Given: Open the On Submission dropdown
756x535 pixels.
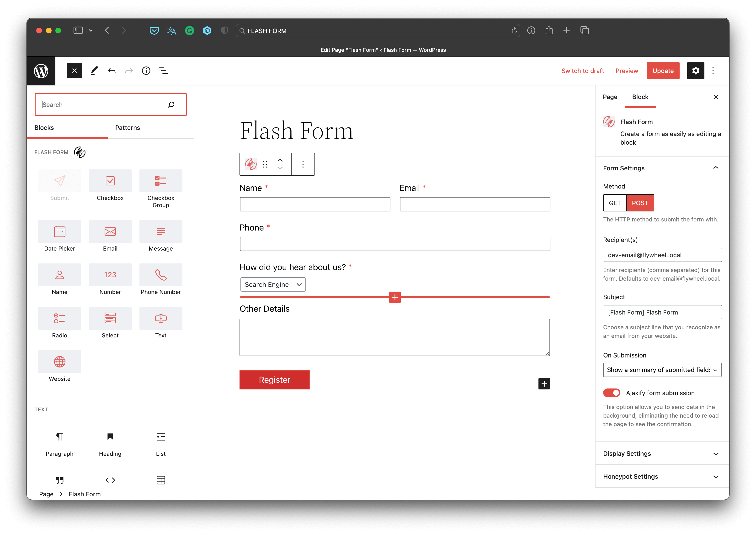Looking at the screenshot, I should (x=662, y=370).
